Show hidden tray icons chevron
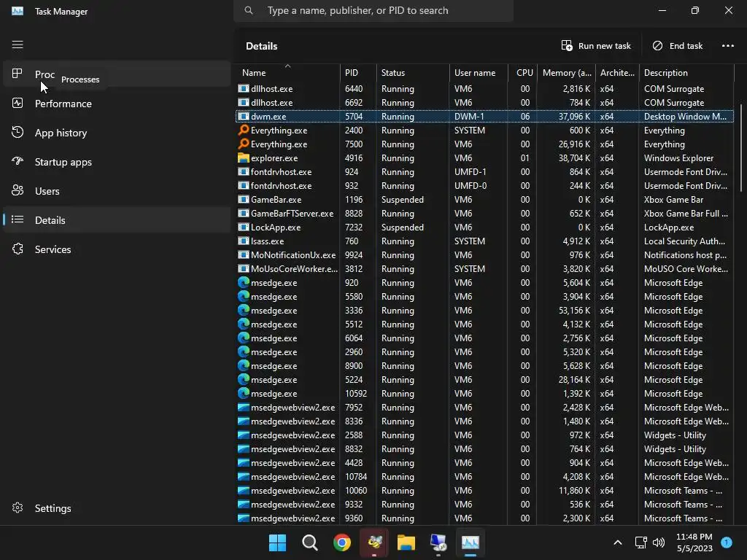This screenshot has height=560, width=747. click(617, 542)
